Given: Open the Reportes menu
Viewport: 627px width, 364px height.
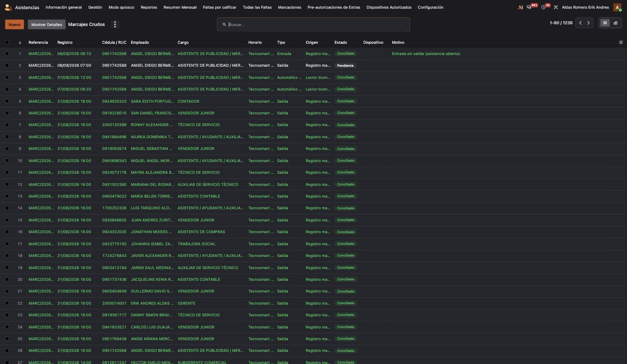Looking at the screenshot, I should click(149, 7).
